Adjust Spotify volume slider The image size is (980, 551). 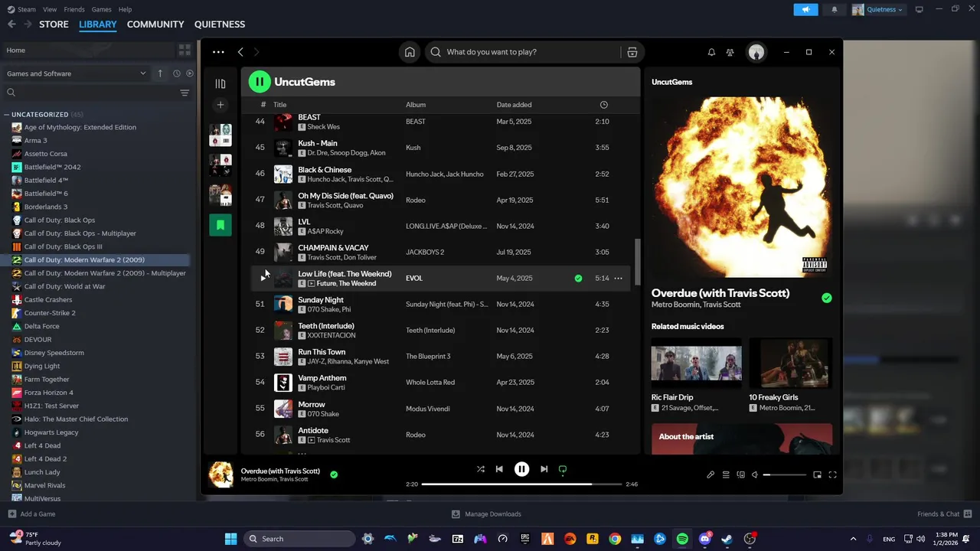785,475
